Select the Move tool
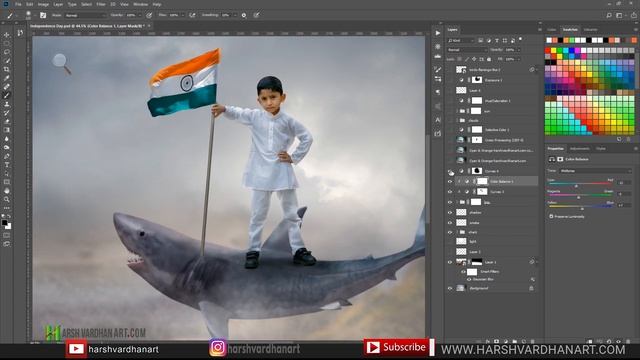The width and height of the screenshot is (640, 360). [7, 35]
